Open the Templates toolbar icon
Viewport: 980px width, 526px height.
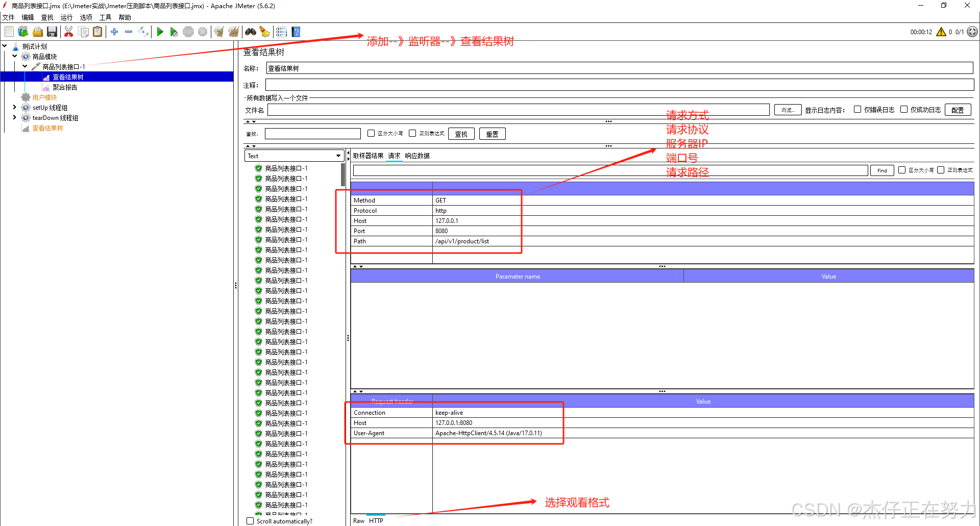(x=23, y=32)
